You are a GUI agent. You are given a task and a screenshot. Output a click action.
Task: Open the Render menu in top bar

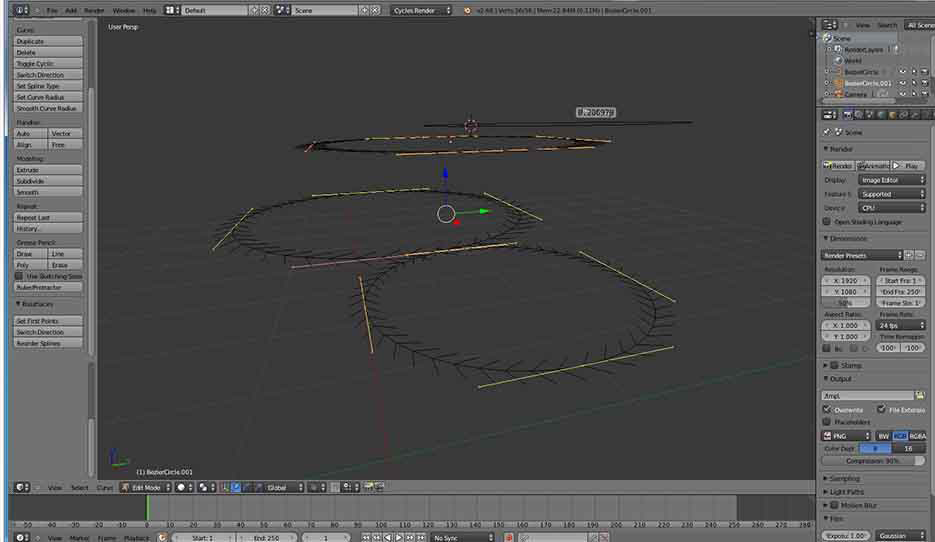(94, 10)
